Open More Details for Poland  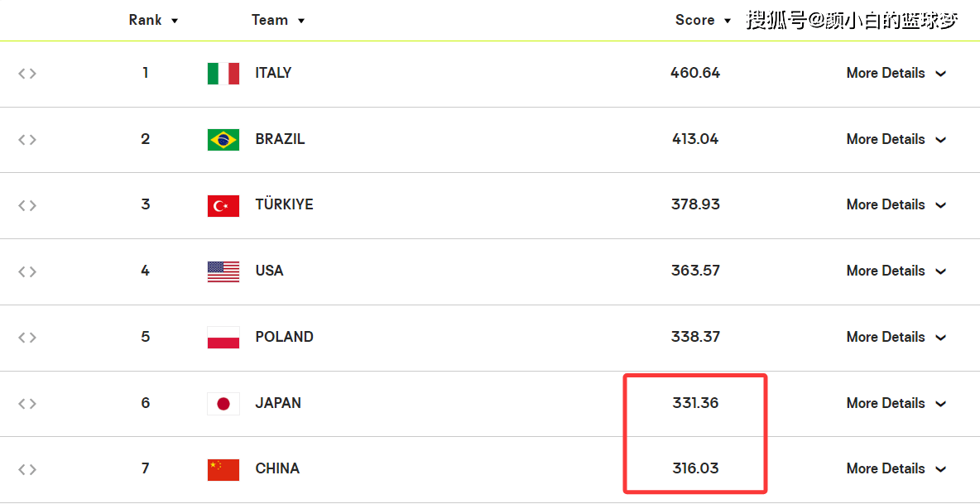click(x=896, y=338)
